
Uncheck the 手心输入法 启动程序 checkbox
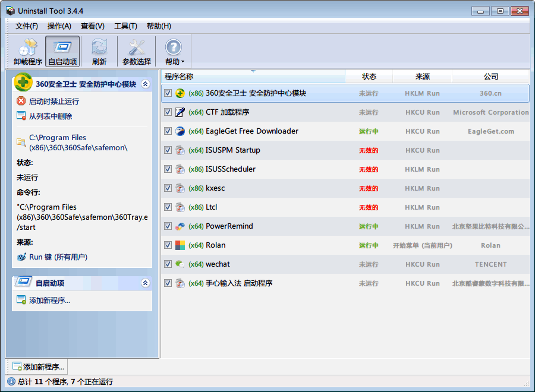click(168, 283)
